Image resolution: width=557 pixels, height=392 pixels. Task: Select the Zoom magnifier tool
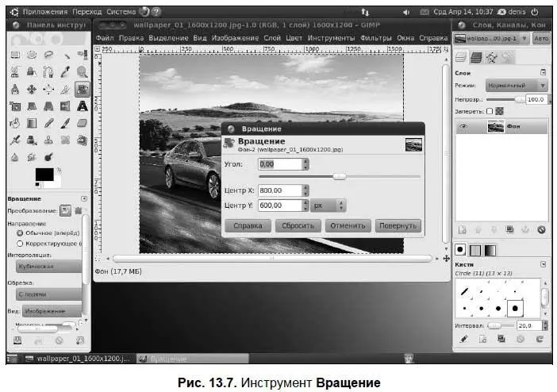82,71
